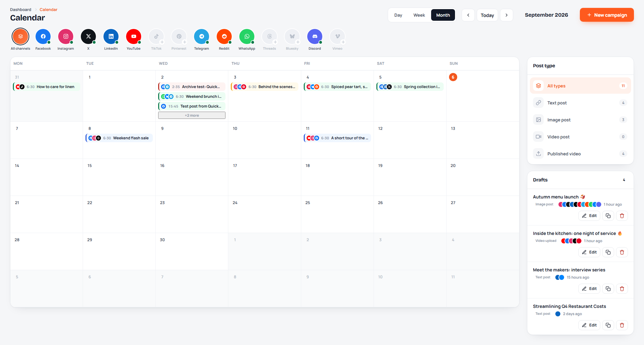Filter by Published video type

pos(580,154)
